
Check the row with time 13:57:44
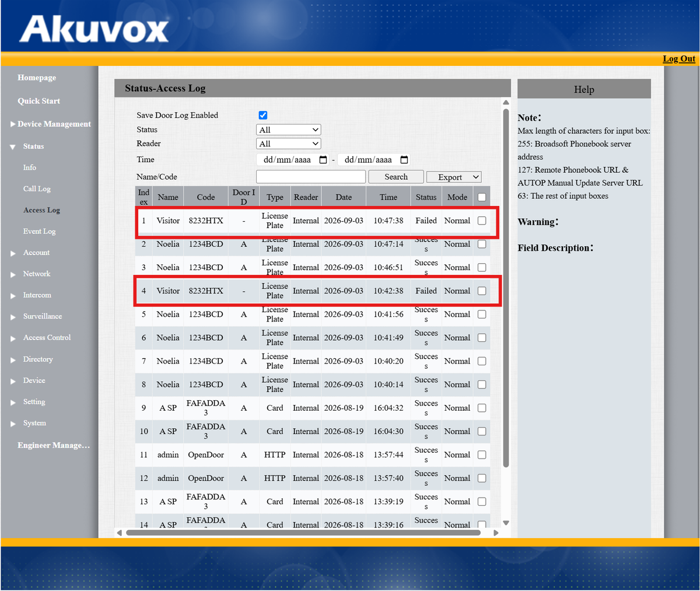482,454
